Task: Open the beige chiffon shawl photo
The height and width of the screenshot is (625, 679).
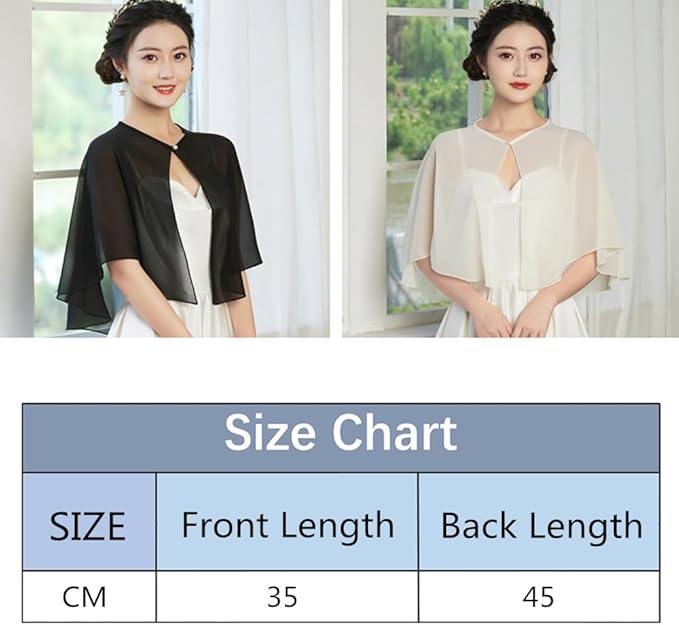Action: point(511,168)
